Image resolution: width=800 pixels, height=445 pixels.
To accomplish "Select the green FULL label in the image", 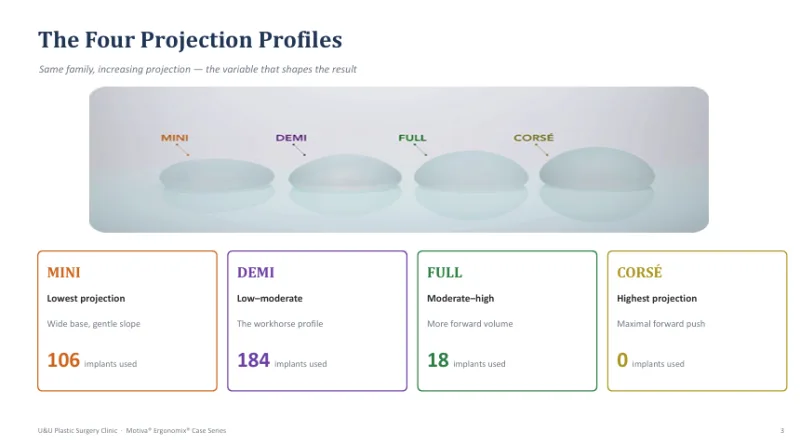I will tap(412, 138).
